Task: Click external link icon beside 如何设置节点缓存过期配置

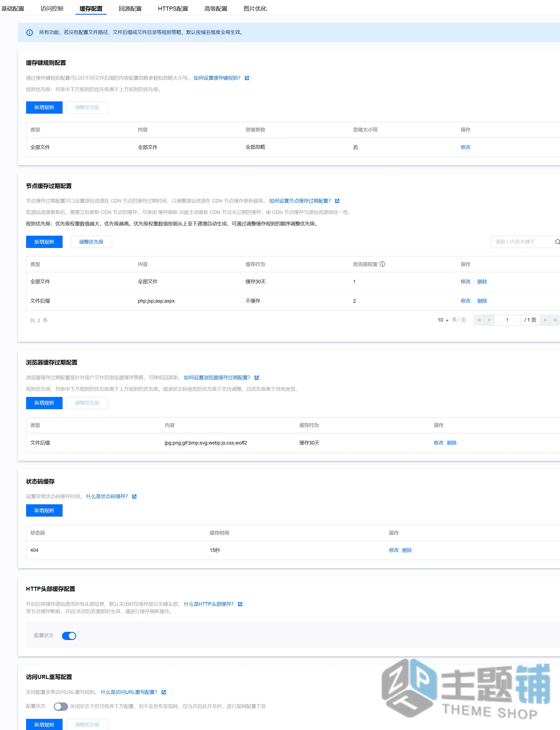Action: [x=337, y=201]
